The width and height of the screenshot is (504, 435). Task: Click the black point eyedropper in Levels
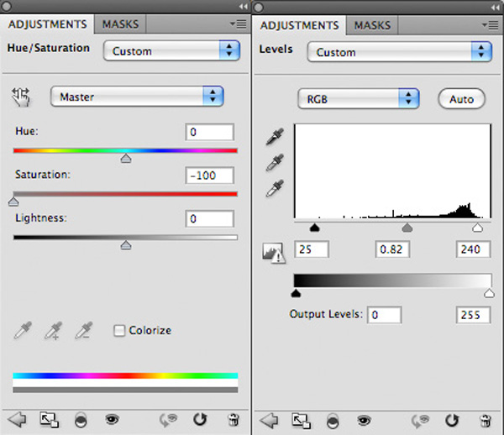click(x=274, y=137)
